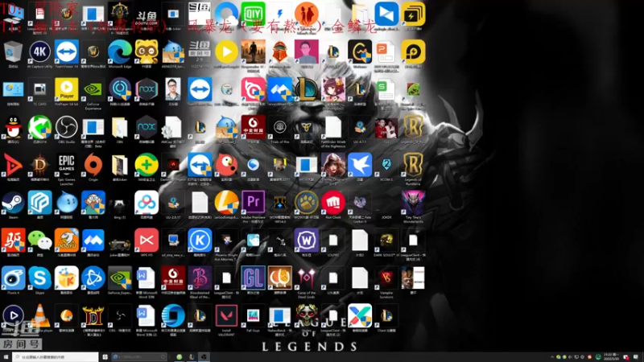Open the Recycle Bin desktop icon

coord(13,51)
